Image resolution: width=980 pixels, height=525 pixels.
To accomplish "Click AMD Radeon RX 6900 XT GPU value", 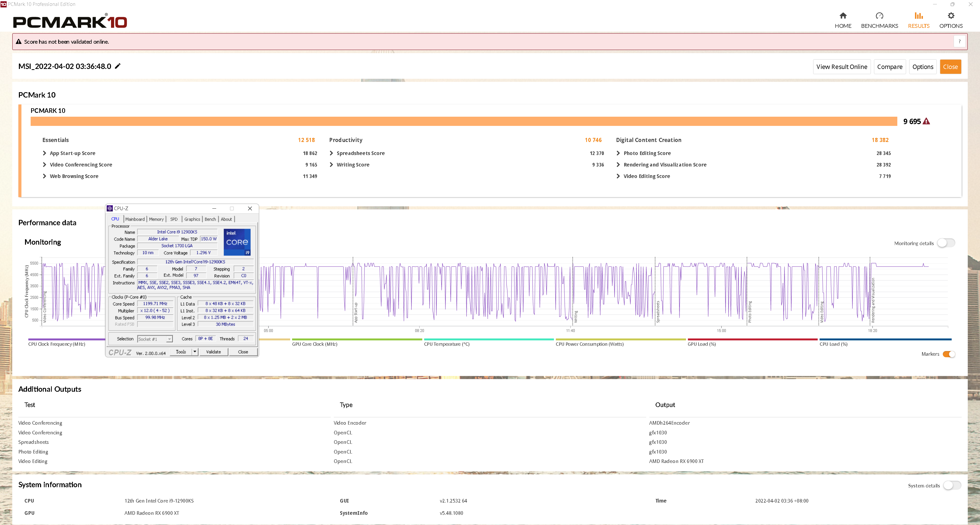I will [152, 513].
